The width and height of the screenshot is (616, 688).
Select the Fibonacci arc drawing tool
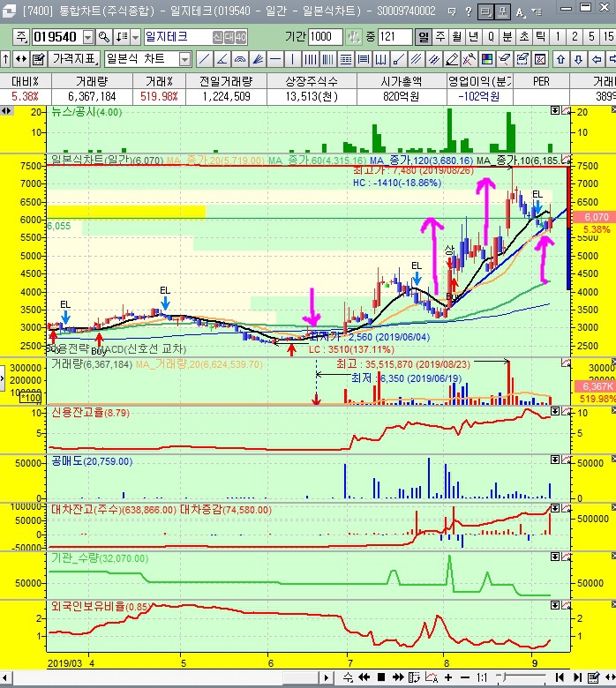pyautogui.click(x=240, y=59)
